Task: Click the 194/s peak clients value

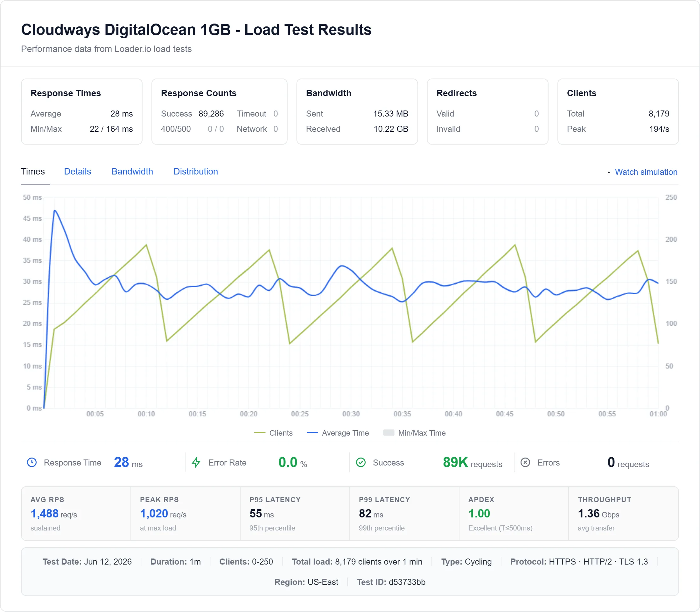Action: tap(659, 129)
